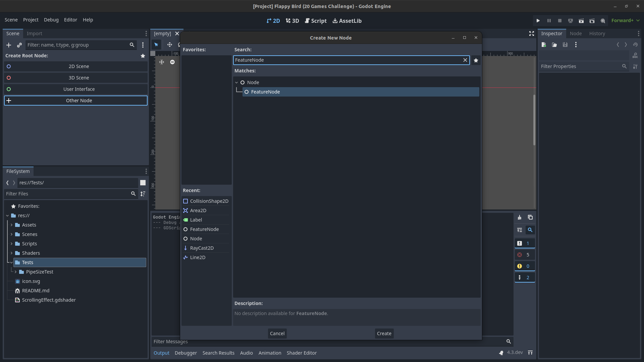Screen dimensions: 644x362
Task: Open the Debug menu
Action: (x=51, y=20)
